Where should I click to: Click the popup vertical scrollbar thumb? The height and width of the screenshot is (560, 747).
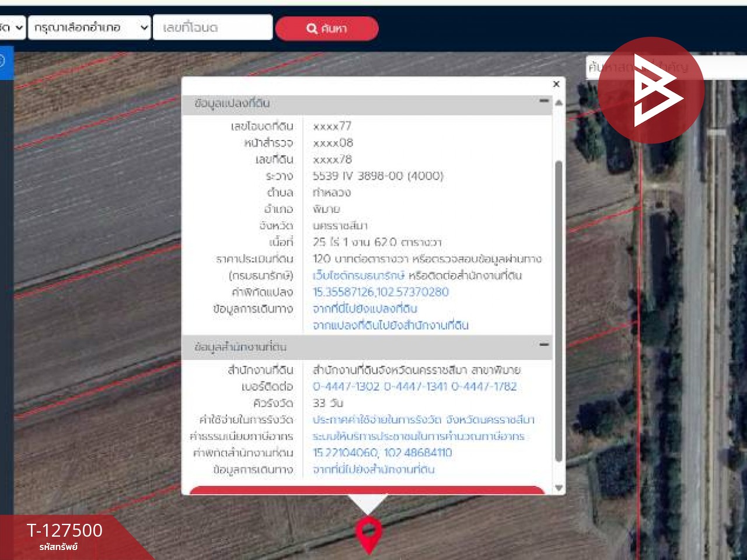click(x=558, y=309)
